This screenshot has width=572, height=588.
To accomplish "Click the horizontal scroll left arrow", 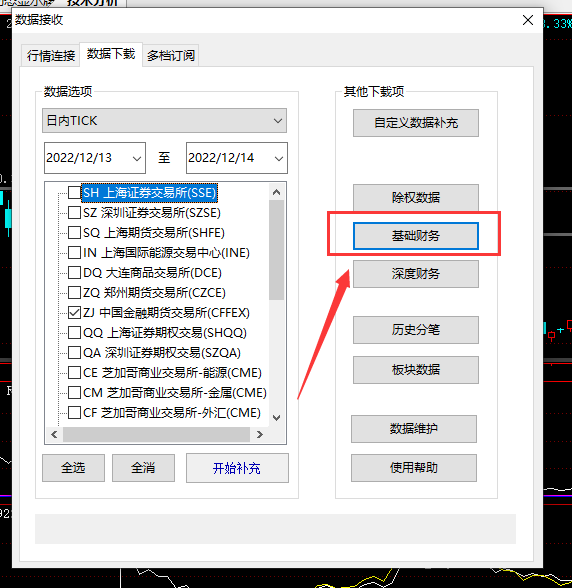I will coord(54,435).
